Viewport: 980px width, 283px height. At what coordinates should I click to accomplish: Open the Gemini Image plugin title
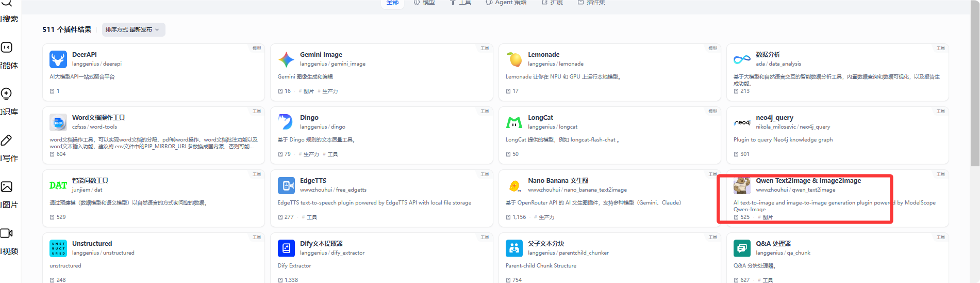coord(321,55)
